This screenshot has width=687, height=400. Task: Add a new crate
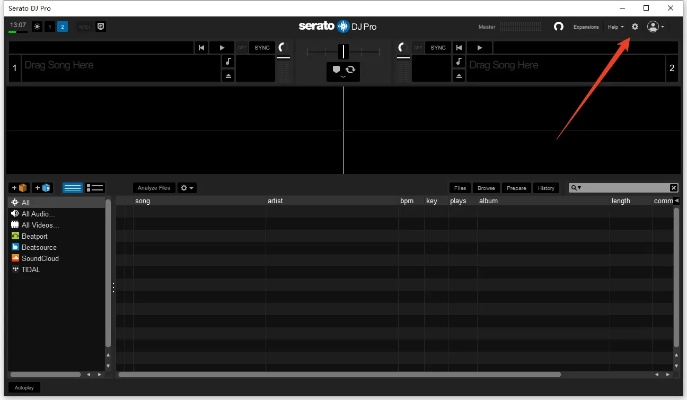[19, 188]
